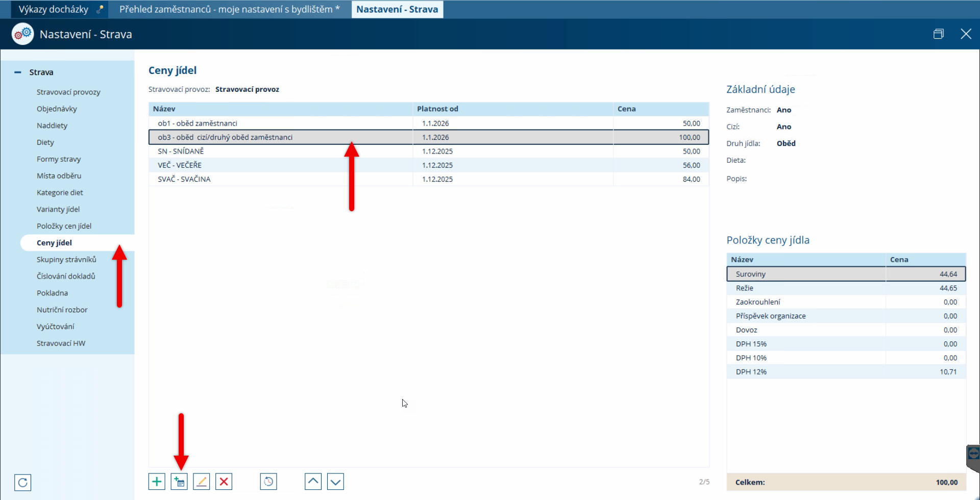
Task: Select the row ob1 - oběd zaměstnanci
Action: pyautogui.click(x=429, y=123)
